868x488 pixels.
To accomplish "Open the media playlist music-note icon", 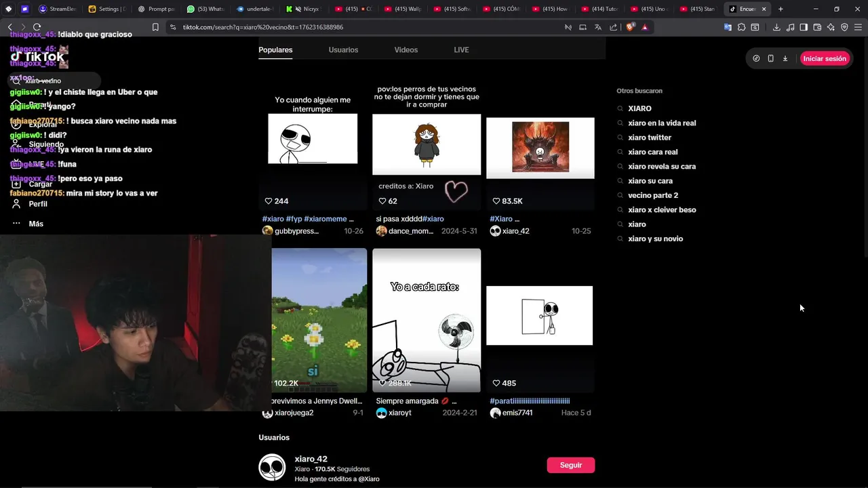I will tap(790, 27).
